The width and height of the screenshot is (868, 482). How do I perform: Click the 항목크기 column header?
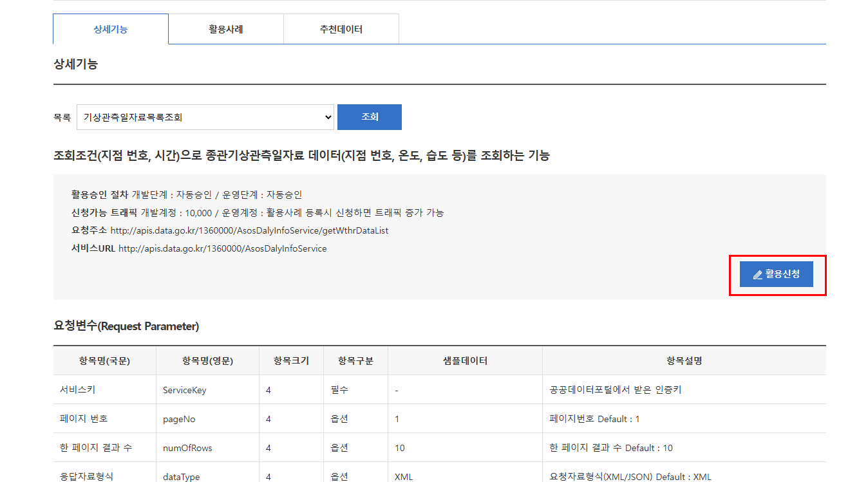coord(291,361)
